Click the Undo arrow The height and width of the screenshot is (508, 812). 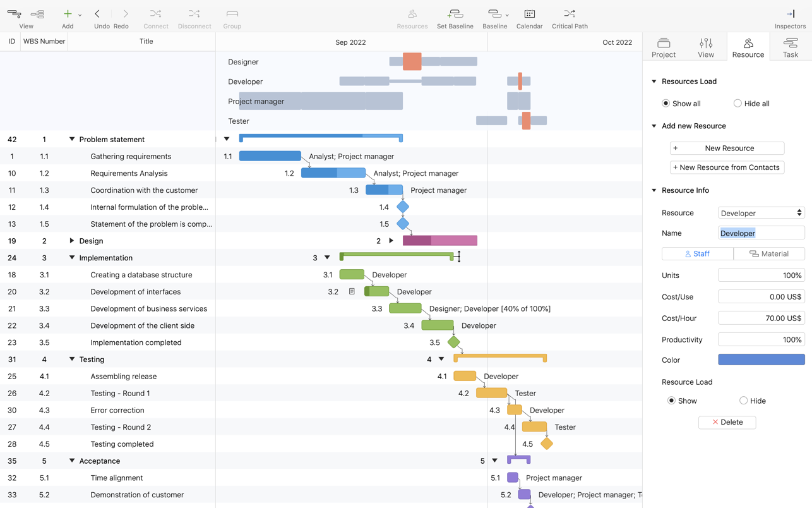pos(97,14)
